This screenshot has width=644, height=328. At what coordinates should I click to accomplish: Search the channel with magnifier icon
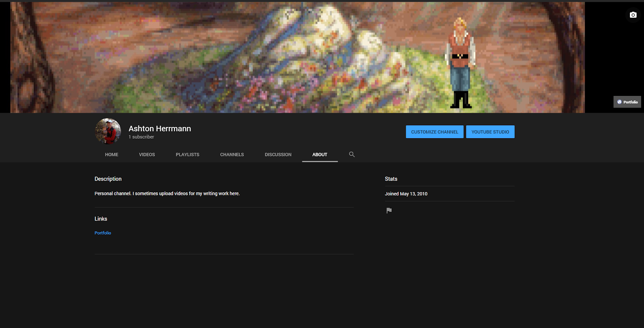(352, 154)
